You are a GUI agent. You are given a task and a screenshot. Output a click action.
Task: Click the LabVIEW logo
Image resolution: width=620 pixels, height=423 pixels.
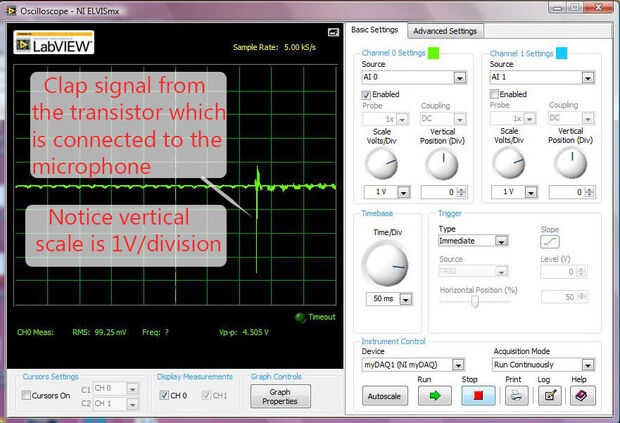pos(54,42)
